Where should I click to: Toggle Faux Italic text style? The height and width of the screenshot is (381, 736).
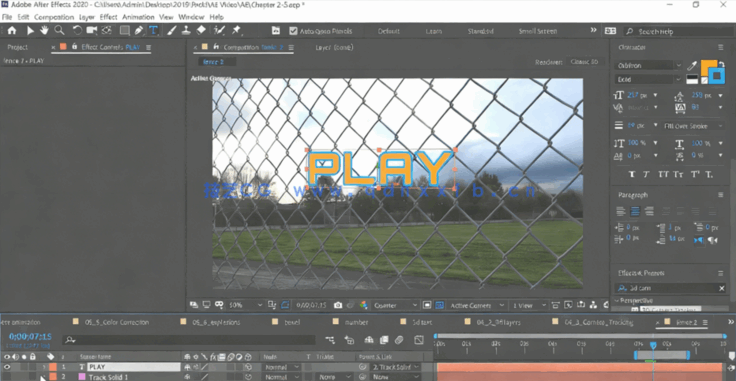click(646, 174)
